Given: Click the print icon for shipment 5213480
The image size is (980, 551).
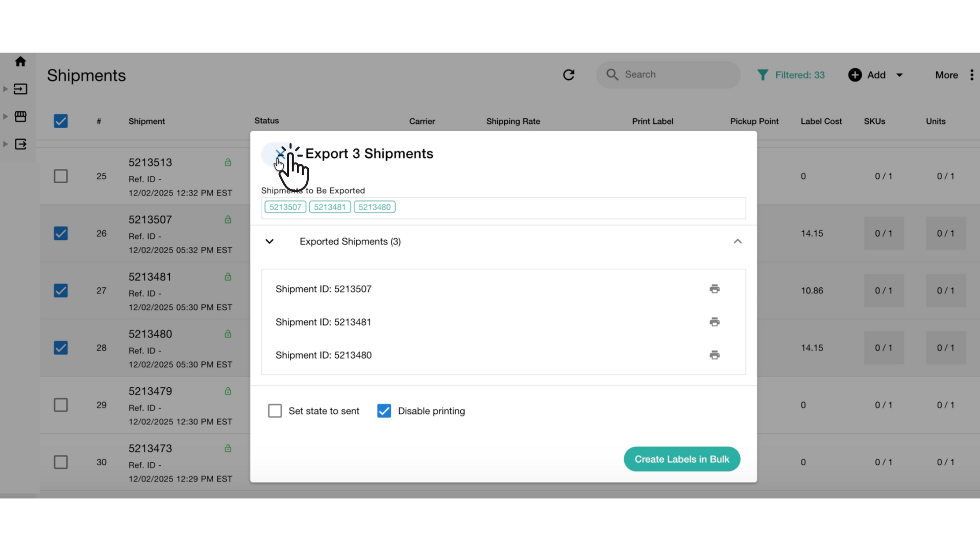Looking at the screenshot, I should coord(715,355).
